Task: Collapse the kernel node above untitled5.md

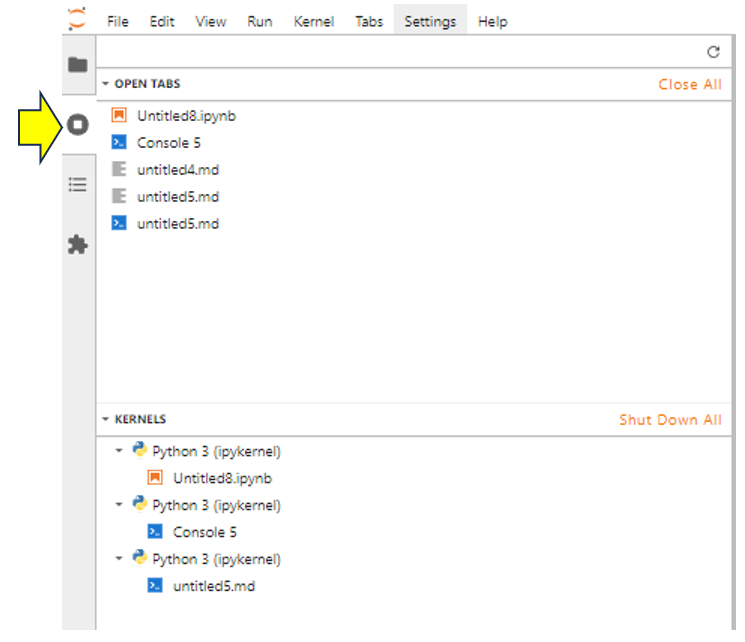Action: tap(119, 559)
